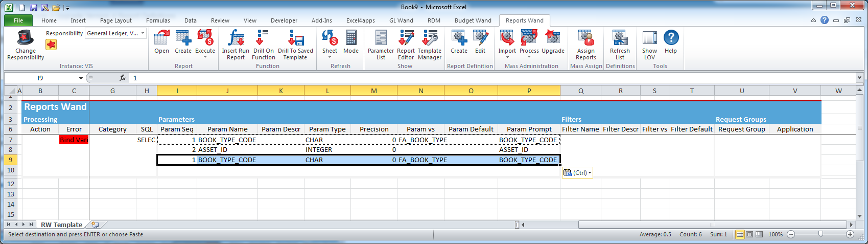Viewport: 868px width, 244px height.
Task: Click the Name Box field showing I9
Action: click(x=41, y=78)
